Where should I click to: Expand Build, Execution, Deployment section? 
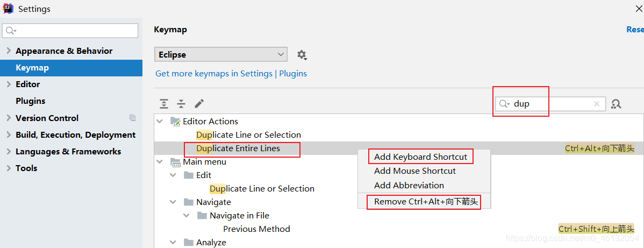9,135
